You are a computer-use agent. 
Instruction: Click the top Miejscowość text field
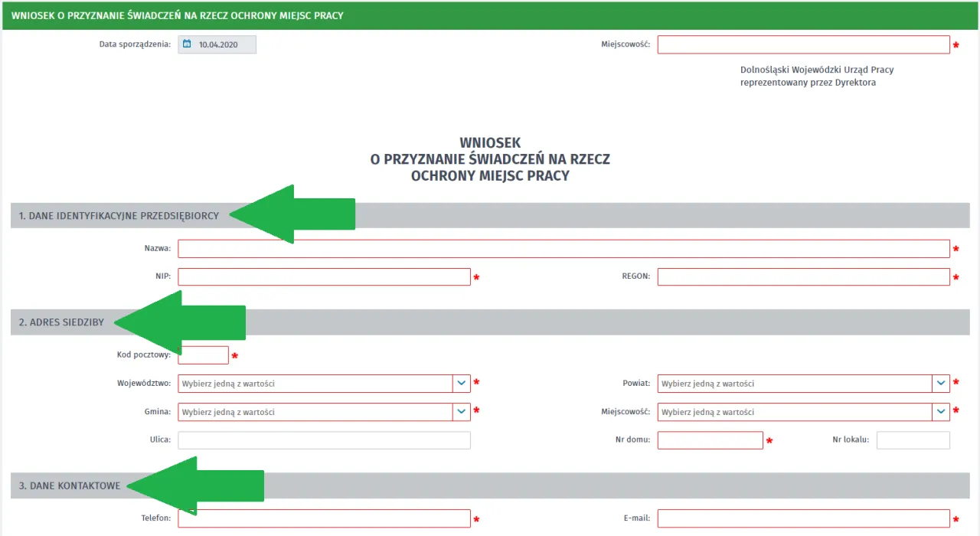[x=803, y=44]
